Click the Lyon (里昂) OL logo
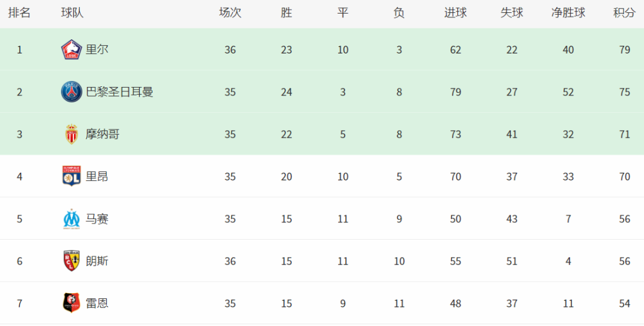This screenshot has height=326, width=644. coord(71,176)
